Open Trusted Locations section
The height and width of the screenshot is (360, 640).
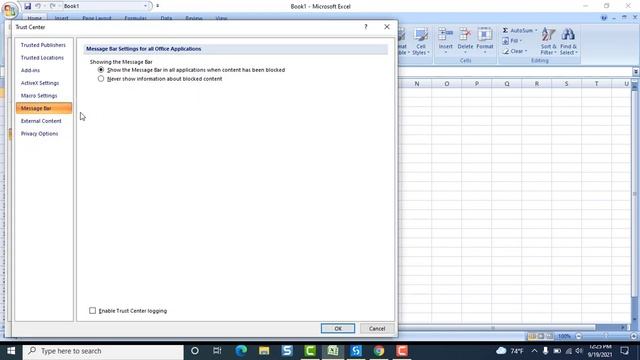42,58
